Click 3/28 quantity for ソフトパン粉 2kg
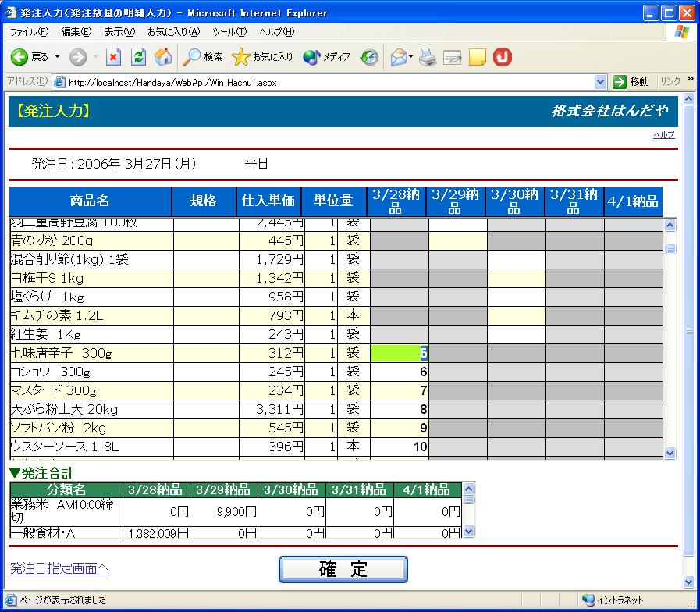Viewport: 700px width, 612px height. point(399,428)
